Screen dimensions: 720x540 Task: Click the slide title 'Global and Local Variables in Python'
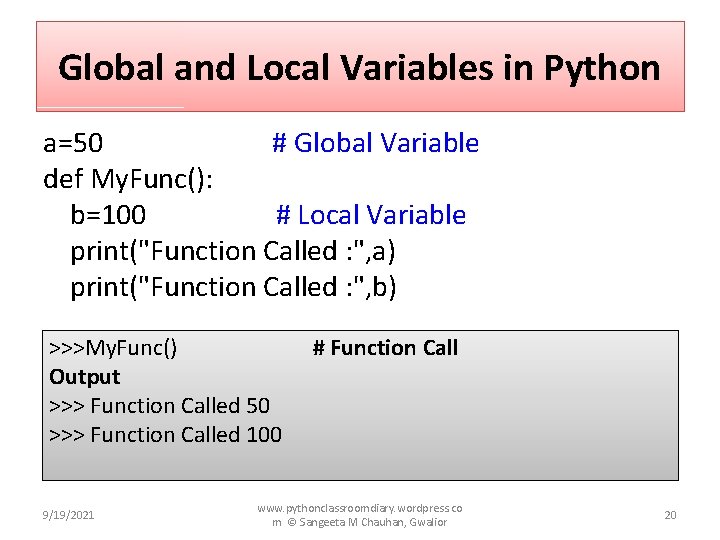point(359,69)
